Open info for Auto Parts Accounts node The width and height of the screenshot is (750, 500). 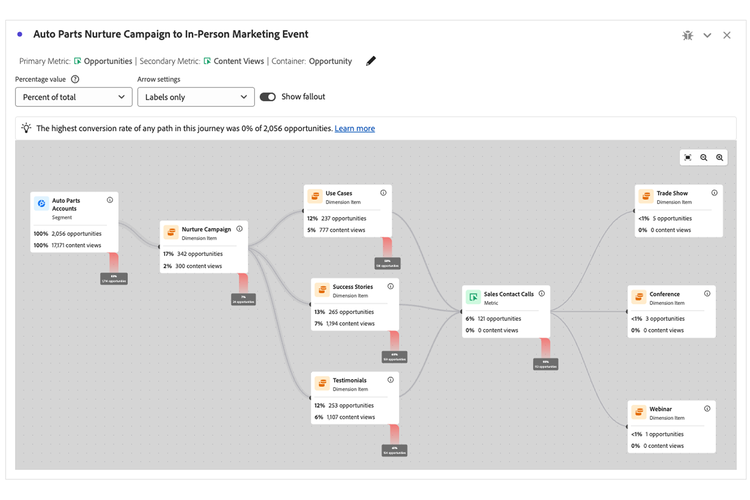[110, 200]
